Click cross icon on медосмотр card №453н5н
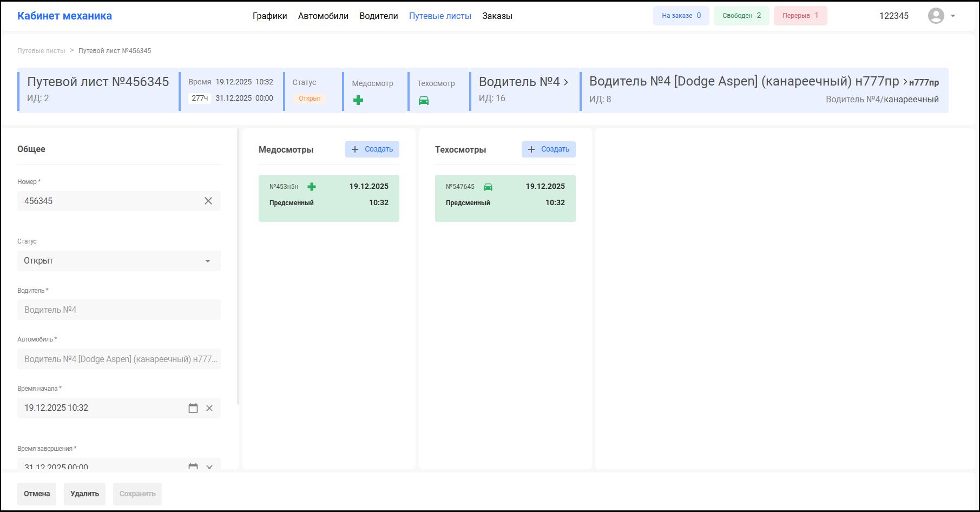The image size is (980, 512). tap(312, 187)
